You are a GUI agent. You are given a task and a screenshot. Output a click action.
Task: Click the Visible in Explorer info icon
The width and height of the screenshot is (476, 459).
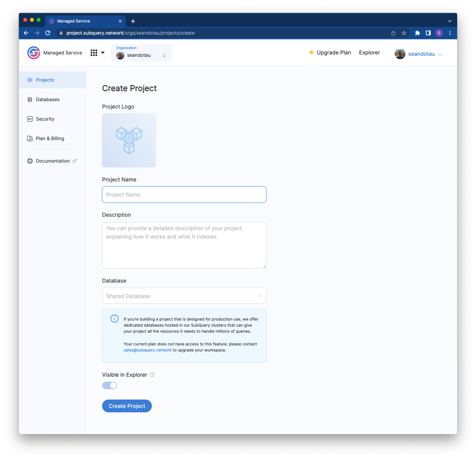pos(152,375)
